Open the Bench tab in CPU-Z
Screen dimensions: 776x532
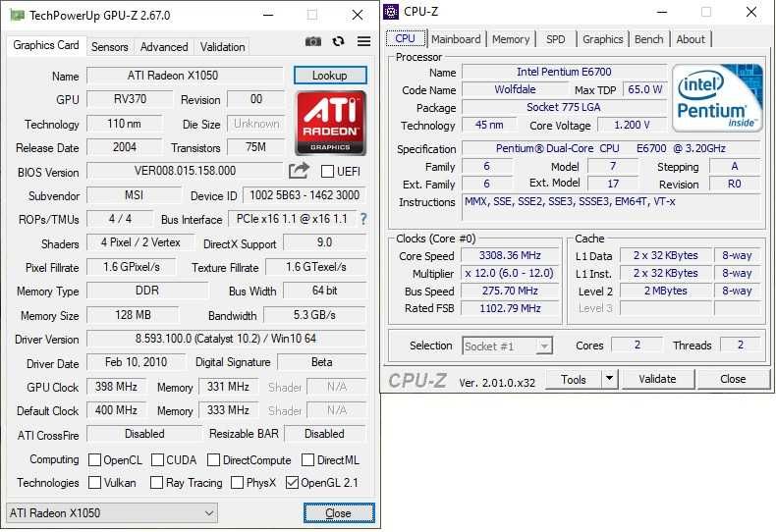(x=649, y=39)
